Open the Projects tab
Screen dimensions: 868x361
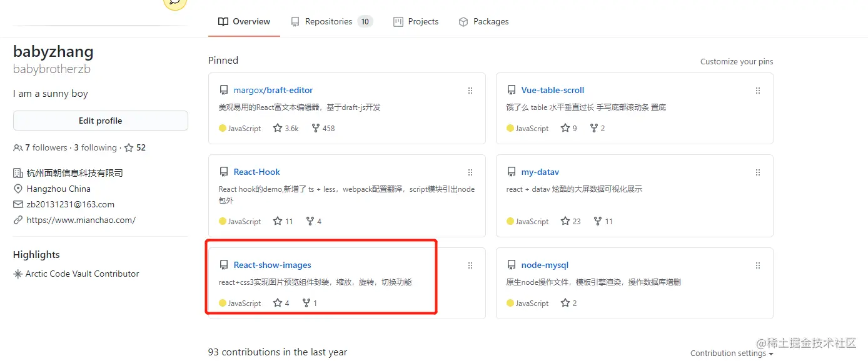416,21
